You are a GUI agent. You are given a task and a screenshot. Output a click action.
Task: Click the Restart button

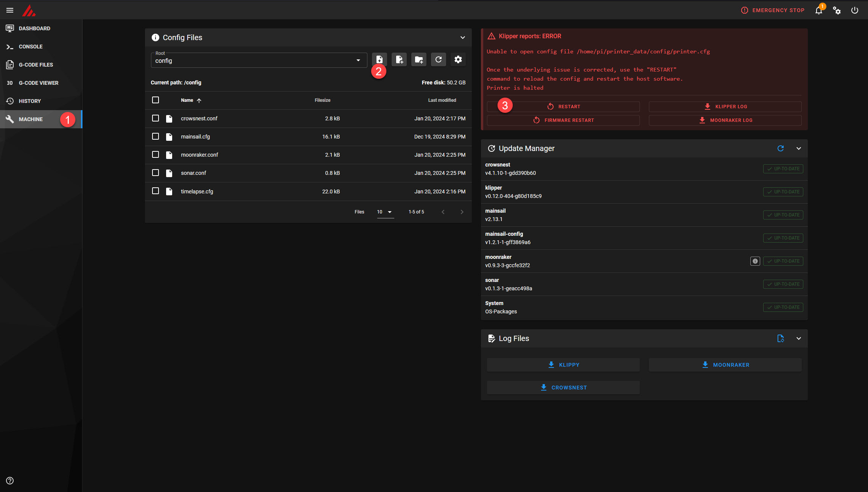coord(563,107)
